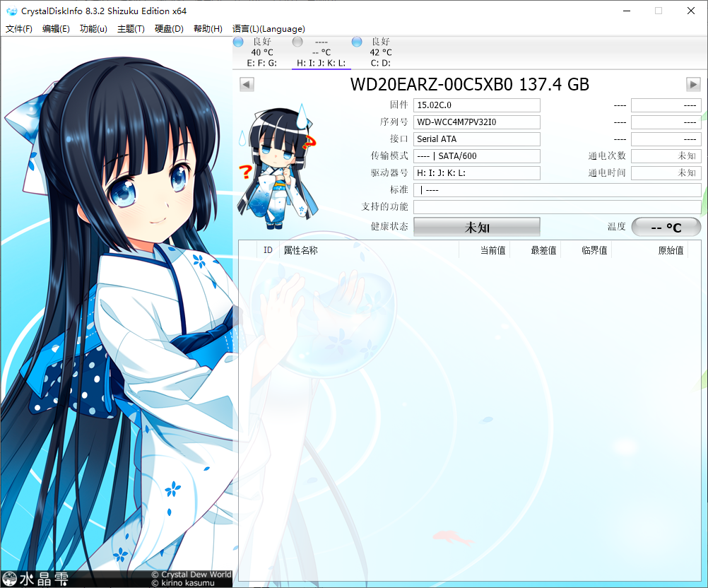The image size is (708, 588).
Task: Click the 通电次数 power-on count field
Action: point(666,156)
